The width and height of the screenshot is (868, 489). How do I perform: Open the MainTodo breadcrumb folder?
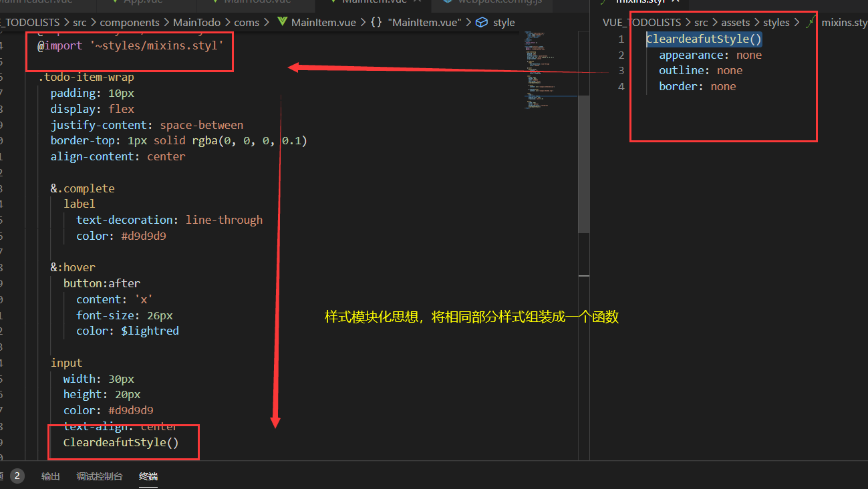(x=196, y=23)
